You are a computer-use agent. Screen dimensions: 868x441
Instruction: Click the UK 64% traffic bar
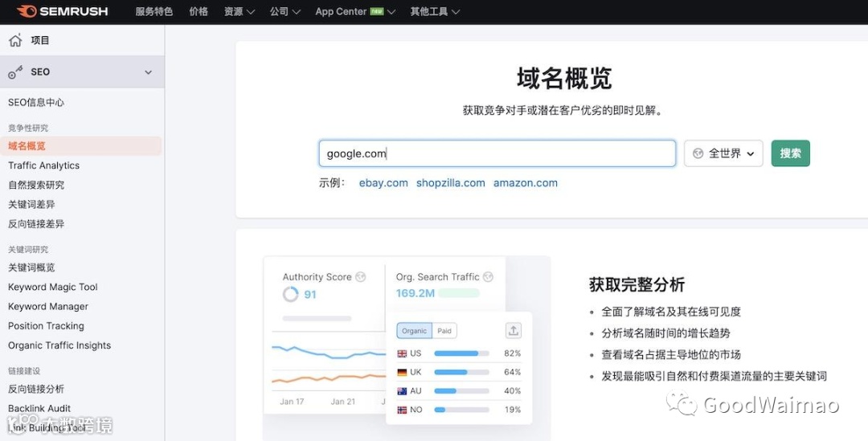461,372
